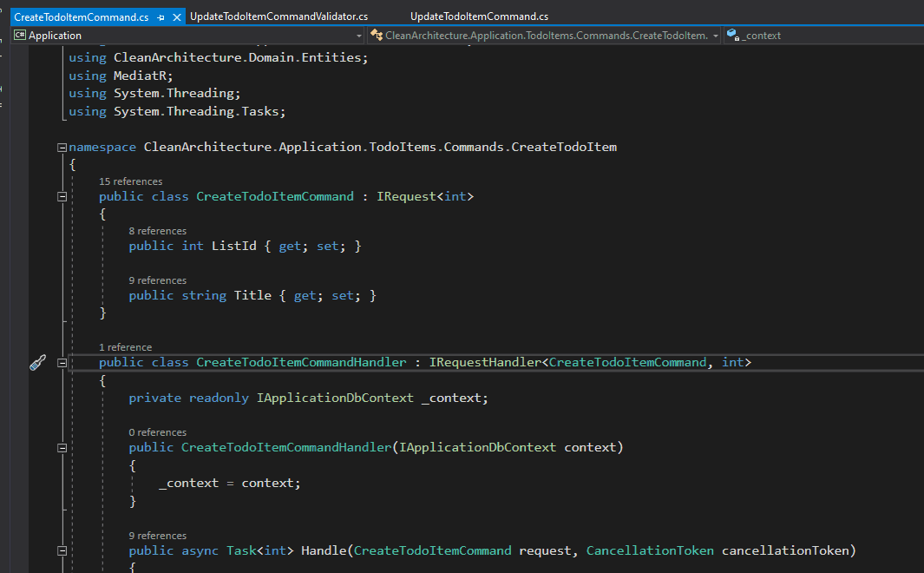
Task: Click the screwdriver quick actions icon
Action: coord(37,363)
